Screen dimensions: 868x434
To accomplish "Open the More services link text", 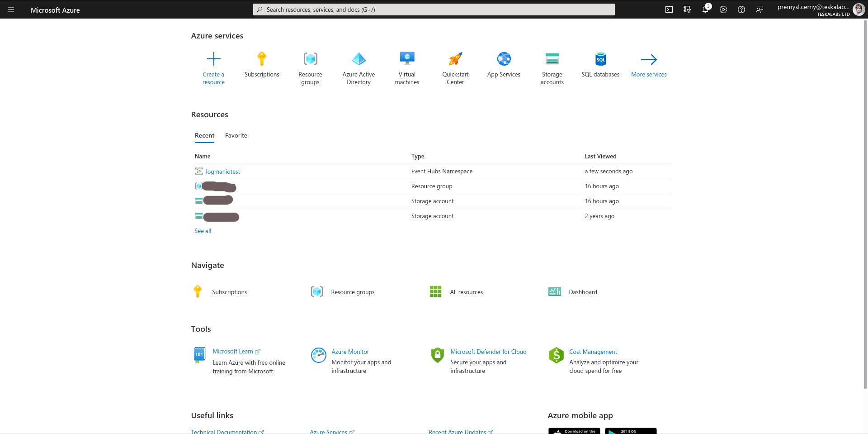I will [x=649, y=75].
